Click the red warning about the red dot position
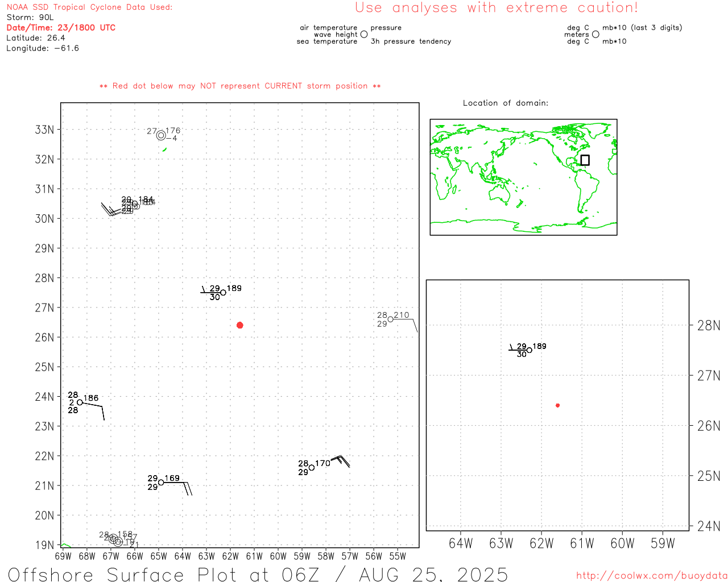728x582 pixels. pyautogui.click(x=240, y=86)
